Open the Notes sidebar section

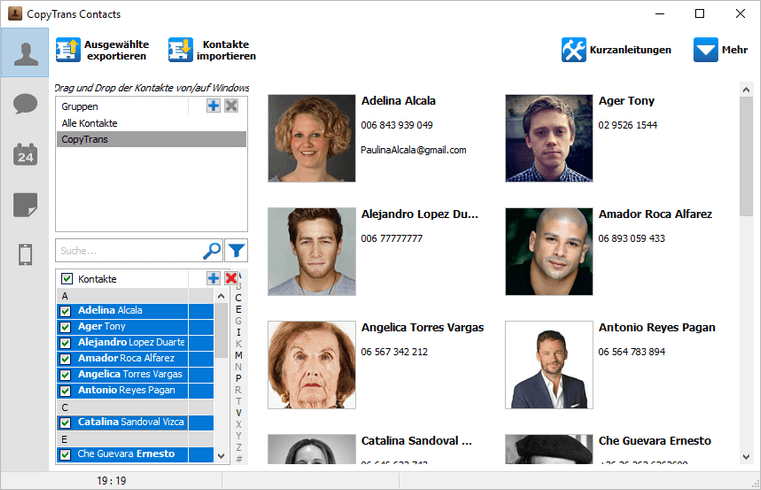[x=25, y=205]
